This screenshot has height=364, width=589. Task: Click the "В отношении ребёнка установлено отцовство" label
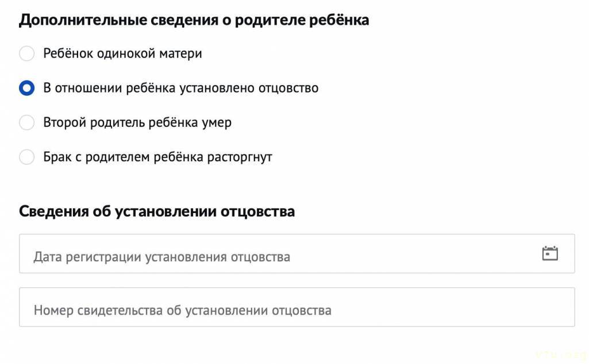click(x=180, y=88)
